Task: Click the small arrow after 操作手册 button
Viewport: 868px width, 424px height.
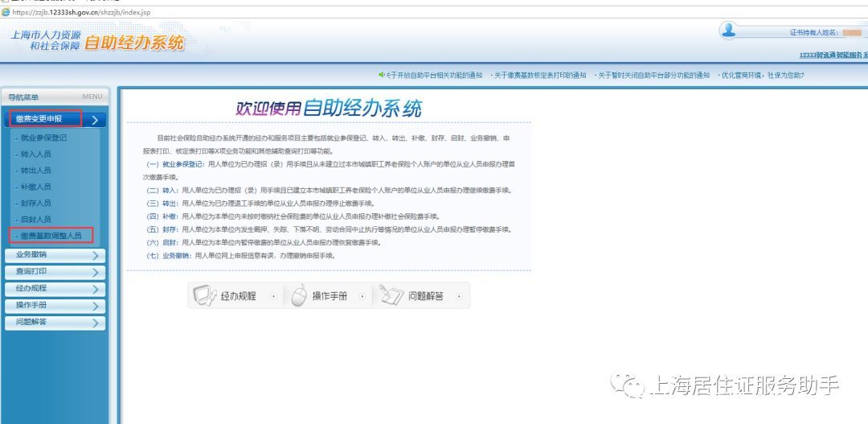Action: (x=362, y=297)
